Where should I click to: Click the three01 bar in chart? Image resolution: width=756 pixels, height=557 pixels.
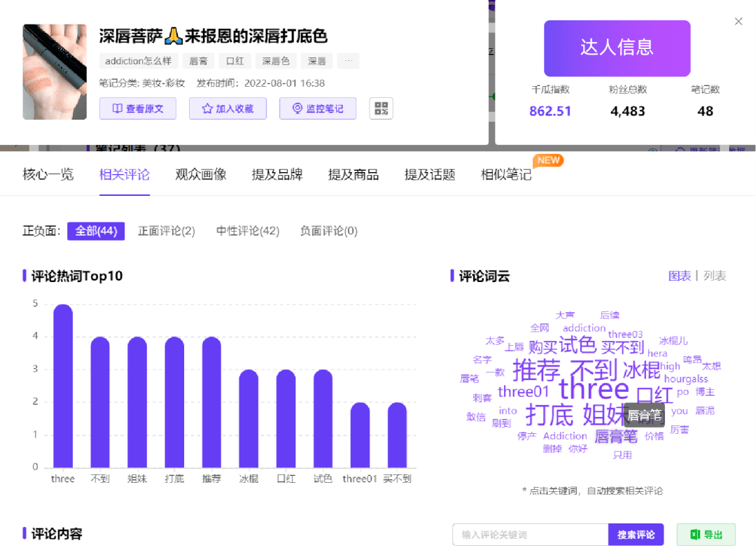360,435
